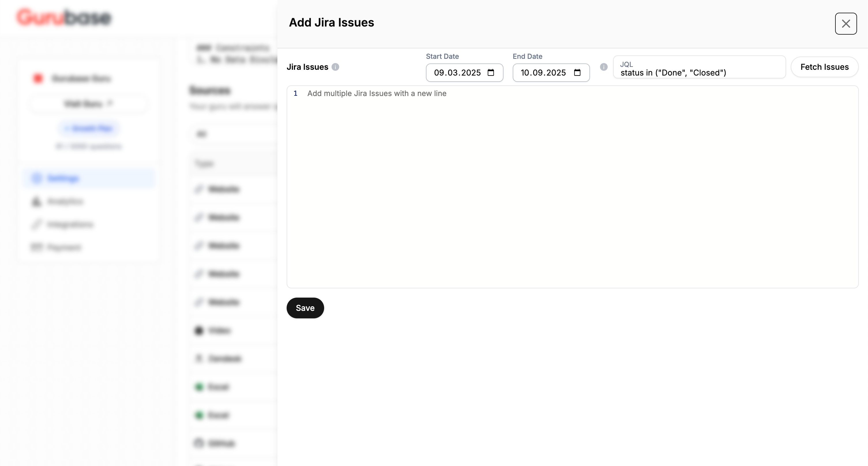This screenshot has height=466, width=868.
Task: Open the End Date calendar picker icon
Action: [x=577, y=72]
